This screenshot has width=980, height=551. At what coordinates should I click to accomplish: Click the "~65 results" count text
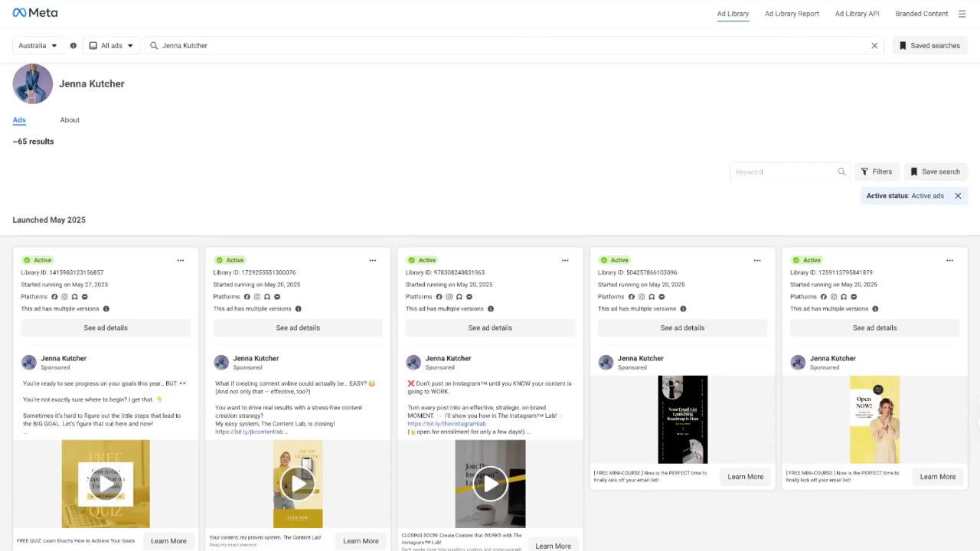pos(33,142)
